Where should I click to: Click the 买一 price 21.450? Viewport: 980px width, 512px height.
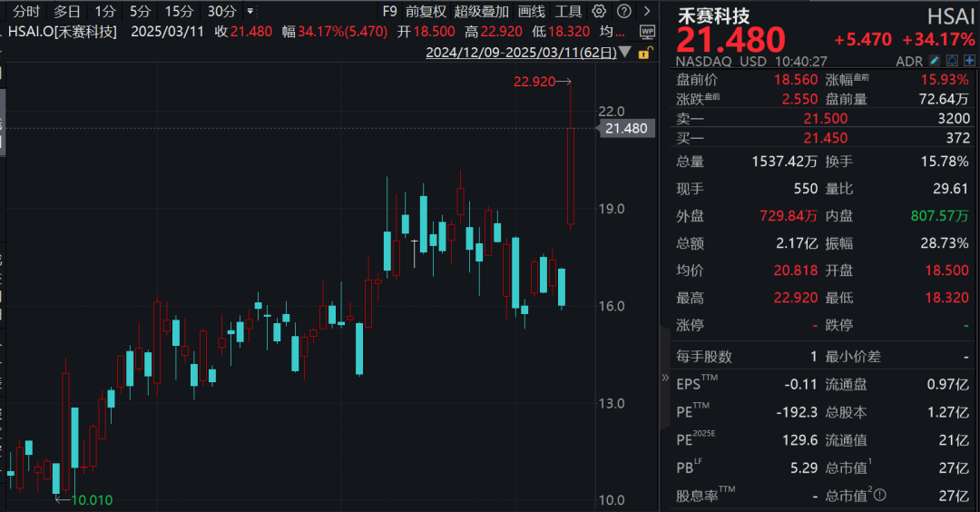pos(826,138)
